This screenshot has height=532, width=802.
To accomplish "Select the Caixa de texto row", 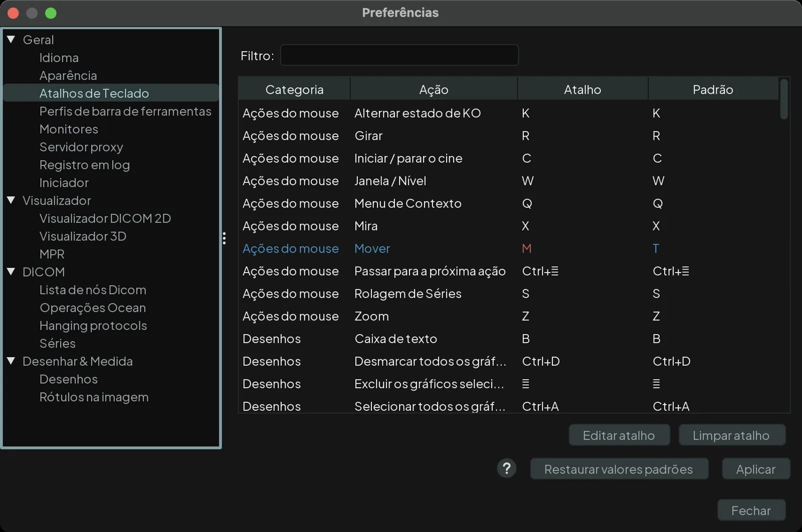I will [x=509, y=339].
